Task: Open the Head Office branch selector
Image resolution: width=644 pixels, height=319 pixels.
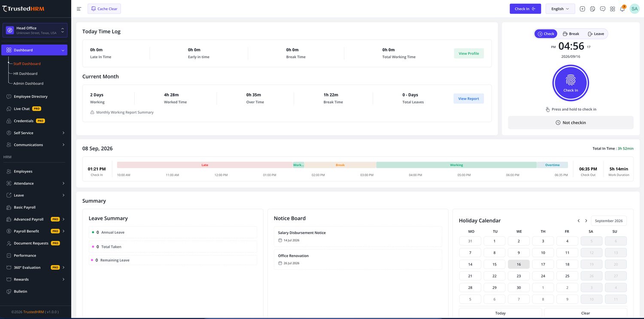Action: pyautogui.click(x=35, y=30)
